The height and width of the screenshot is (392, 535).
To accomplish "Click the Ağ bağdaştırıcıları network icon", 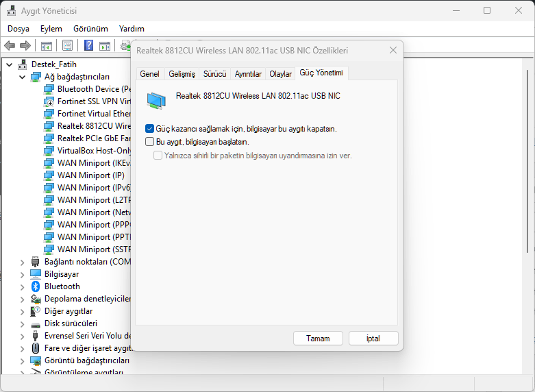I will pos(36,77).
